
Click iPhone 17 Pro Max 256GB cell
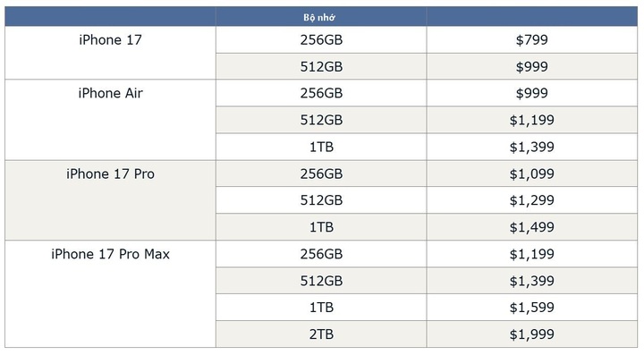tap(321, 254)
